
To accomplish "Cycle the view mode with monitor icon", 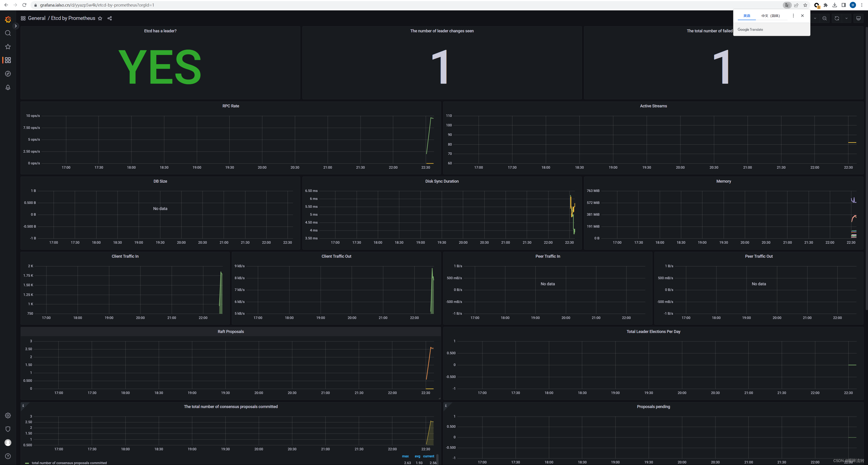I will 859,19.
